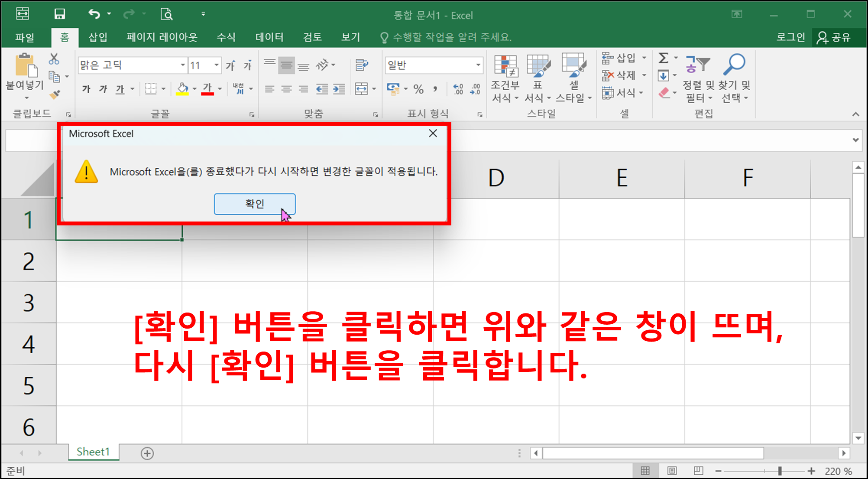Expand number format dropdown 일반
Screen dimensions: 868x479
478,65
